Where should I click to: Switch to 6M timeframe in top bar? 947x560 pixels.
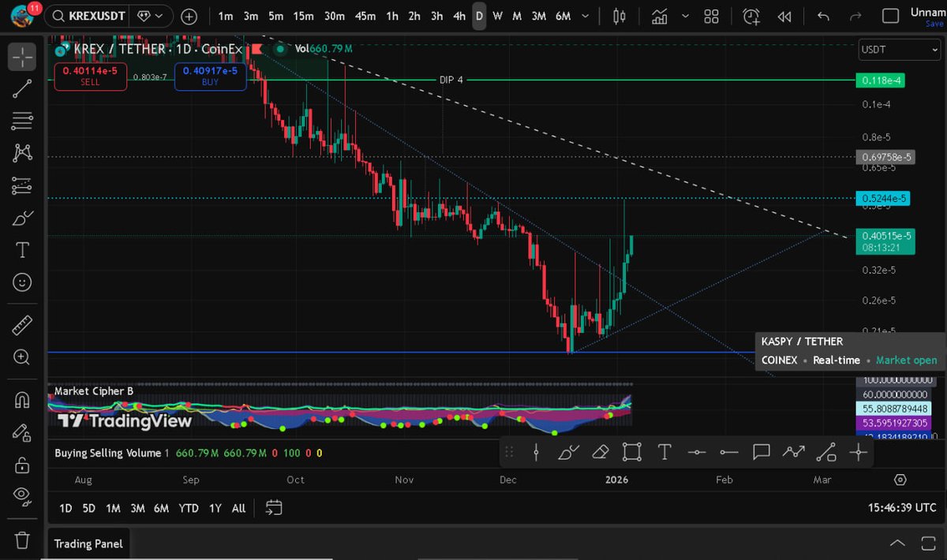pyautogui.click(x=563, y=16)
